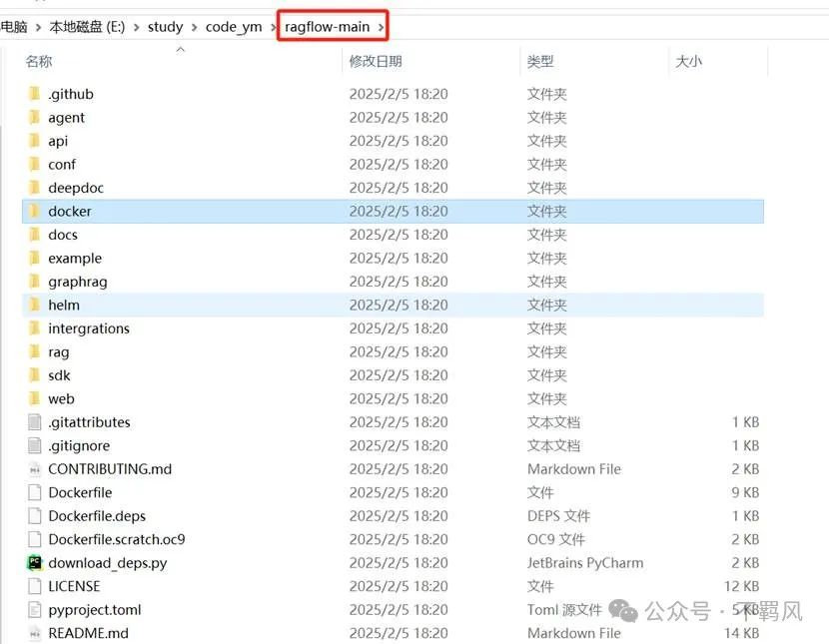The image size is (829, 644).
Task: Click the pyproject.toml file icon
Action: (x=34, y=610)
